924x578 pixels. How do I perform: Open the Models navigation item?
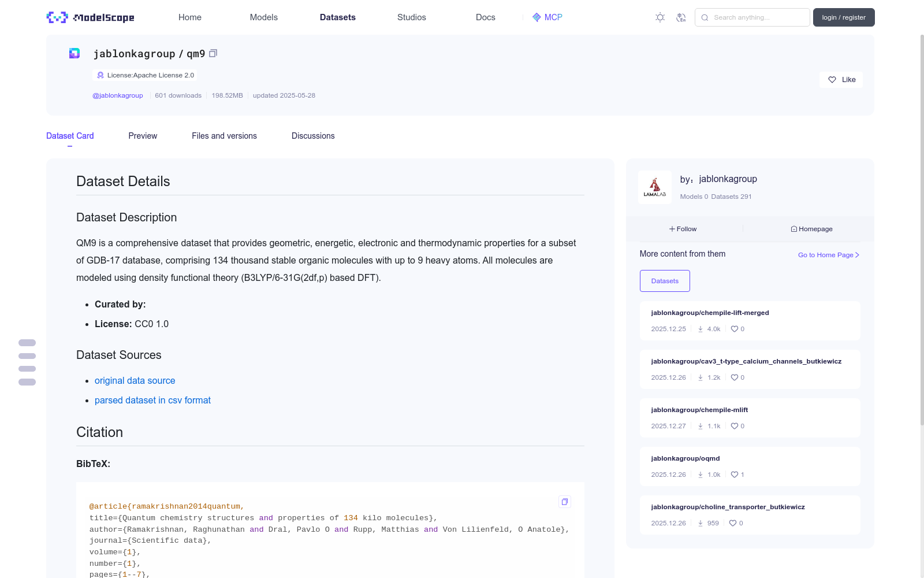(x=264, y=17)
